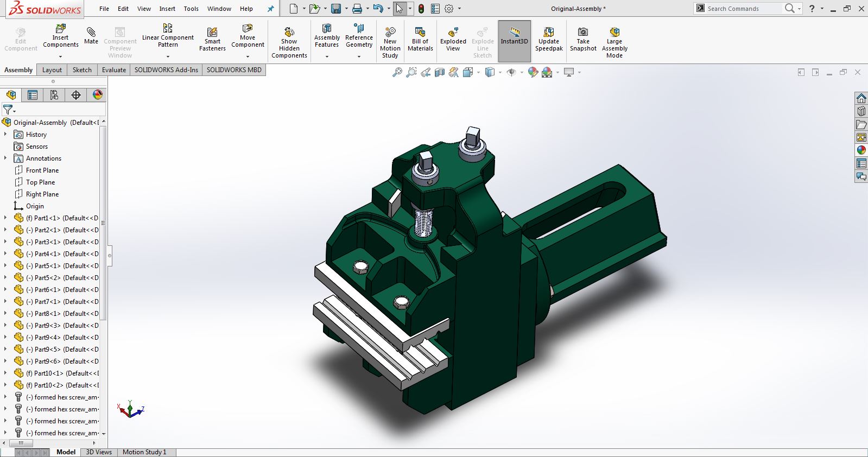Click Smart Fasteners icon
The height and width of the screenshot is (457, 868).
(212, 40)
